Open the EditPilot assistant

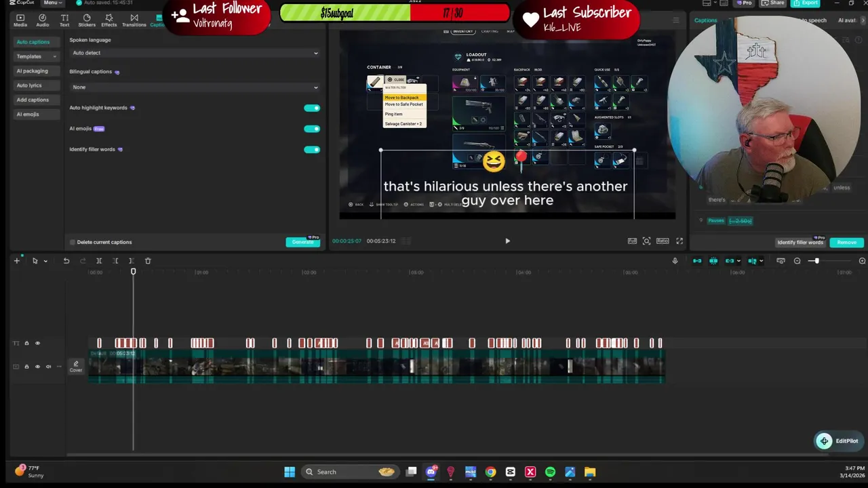coord(838,441)
